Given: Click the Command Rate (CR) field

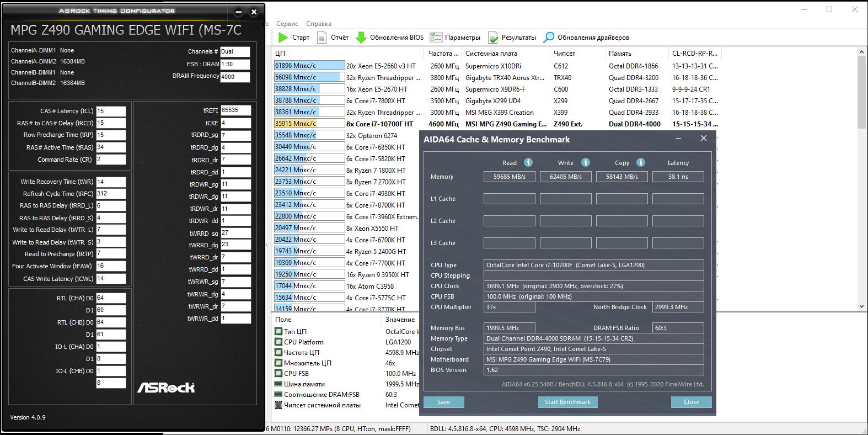Looking at the screenshot, I should (111, 160).
